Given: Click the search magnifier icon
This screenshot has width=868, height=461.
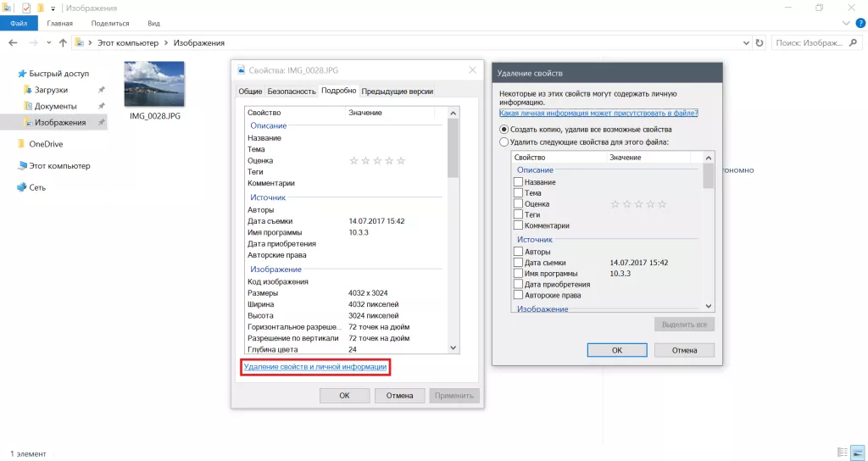Looking at the screenshot, I should pos(853,42).
